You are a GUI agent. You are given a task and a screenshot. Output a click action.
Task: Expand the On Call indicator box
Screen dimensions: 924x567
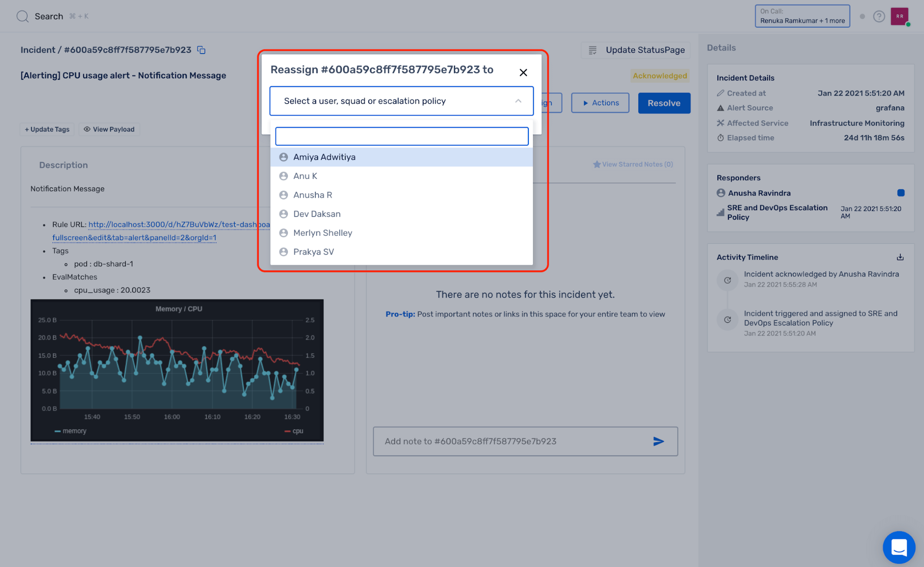802,16
